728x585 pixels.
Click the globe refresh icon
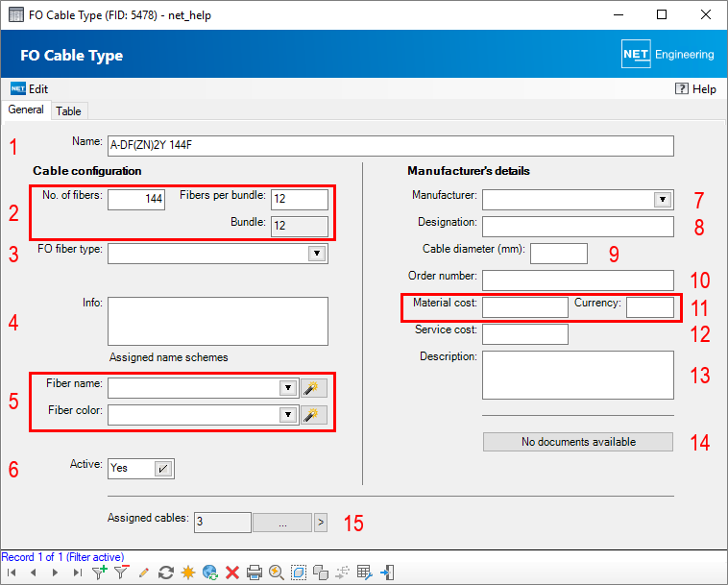coord(210,573)
